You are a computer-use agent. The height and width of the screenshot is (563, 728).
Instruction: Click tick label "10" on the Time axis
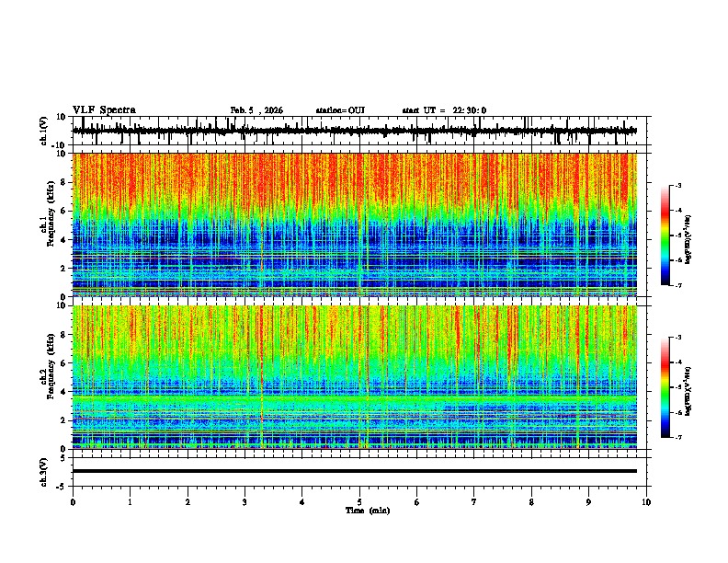646,502
